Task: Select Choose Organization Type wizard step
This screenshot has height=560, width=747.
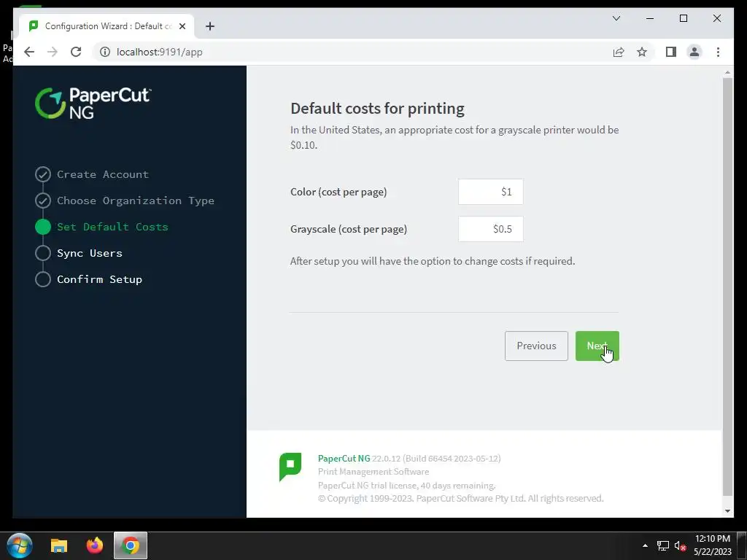Action: point(135,201)
